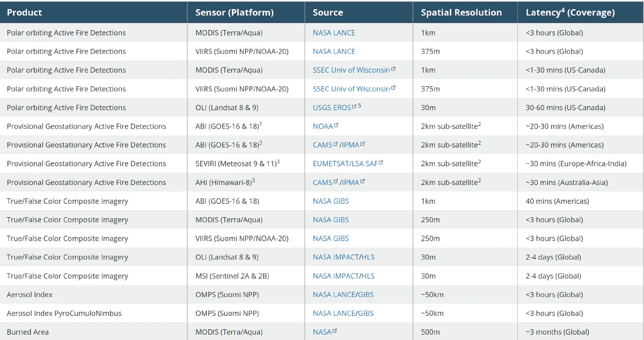
Task: Click external-link icon beside NASA in Burned Area row
Action: (x=335, y=331)
